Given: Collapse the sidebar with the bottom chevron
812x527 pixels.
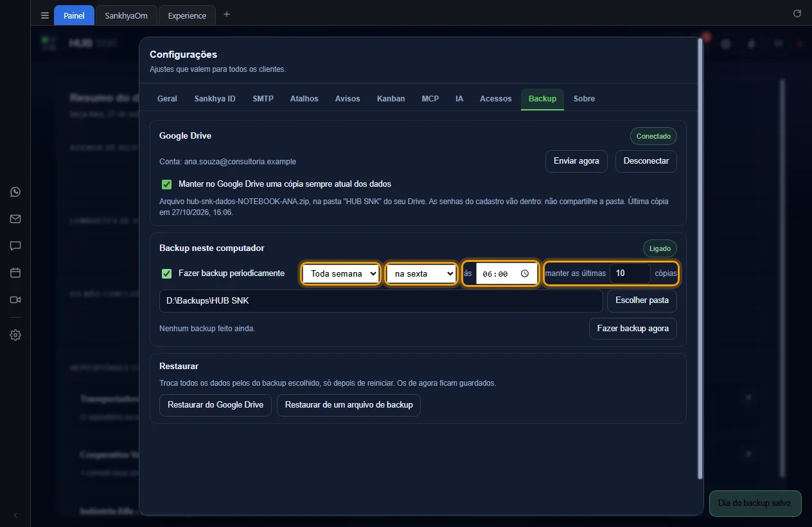Looking at the screenshot, I should 15,515.
